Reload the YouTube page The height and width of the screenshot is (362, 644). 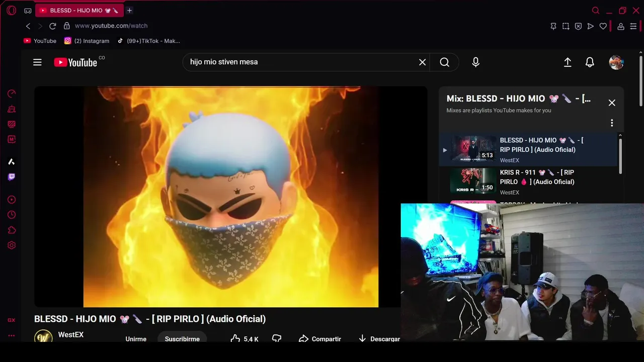(x=52, y=26)
